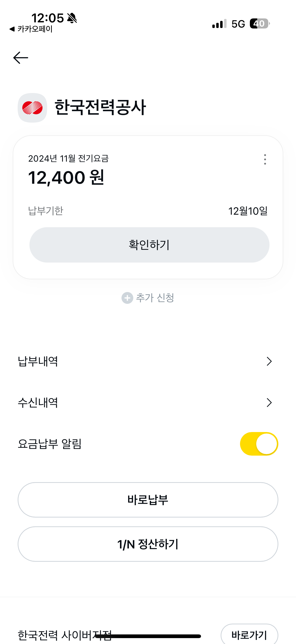296x644 pixels.
Task: Tap 바로가기 for 한국전력 사이버지점
Action: tap(249, 634)
